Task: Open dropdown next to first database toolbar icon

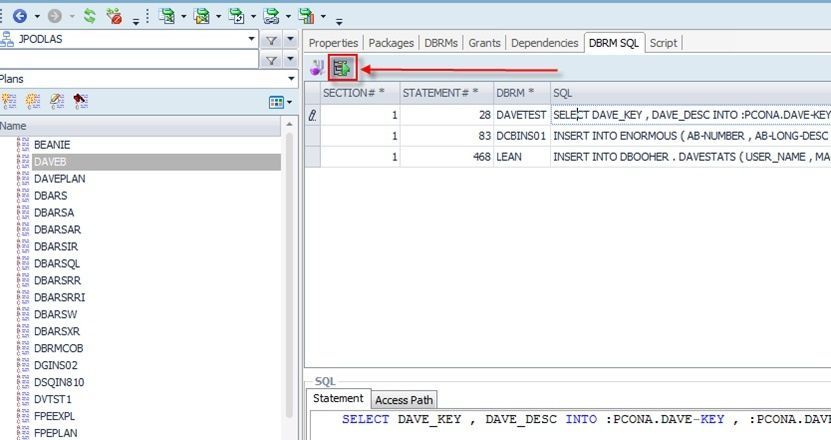Action: tap(184, 17)
